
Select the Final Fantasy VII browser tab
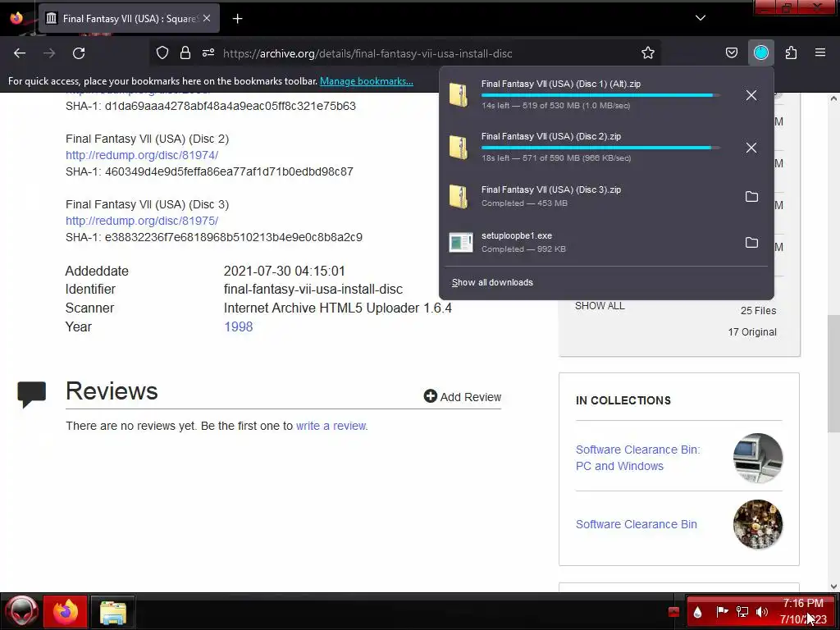[129, 19]
